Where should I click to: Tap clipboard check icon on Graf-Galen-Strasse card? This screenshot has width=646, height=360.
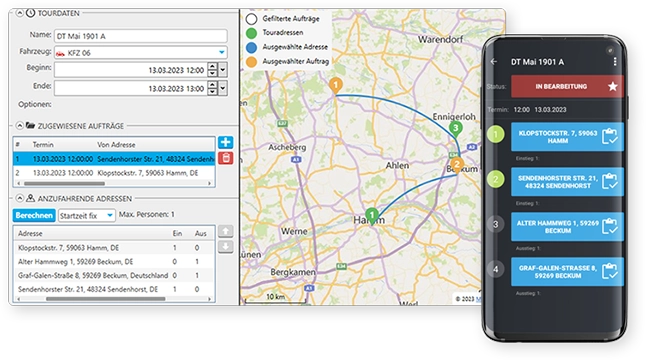pos(610,271)
